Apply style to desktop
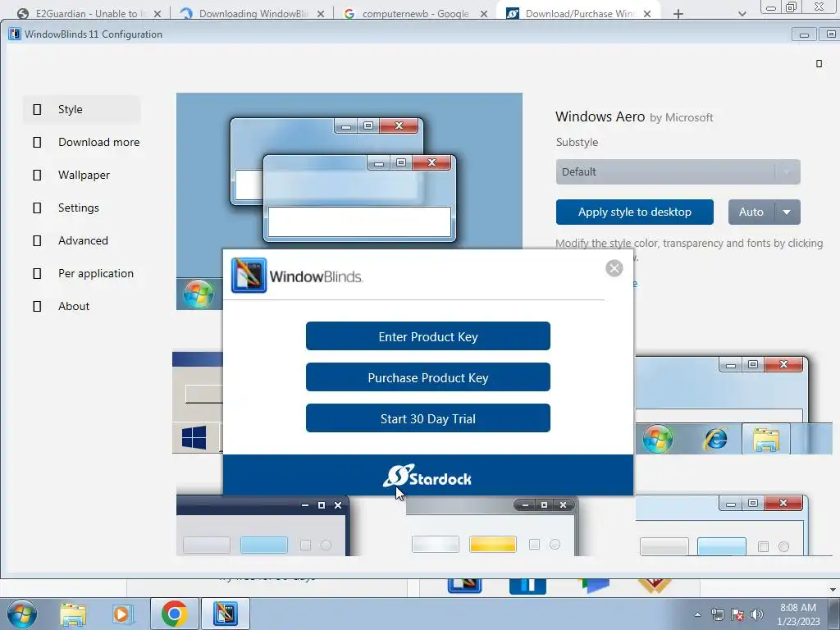This screenshot has height=630, width=840. (634, 212)
